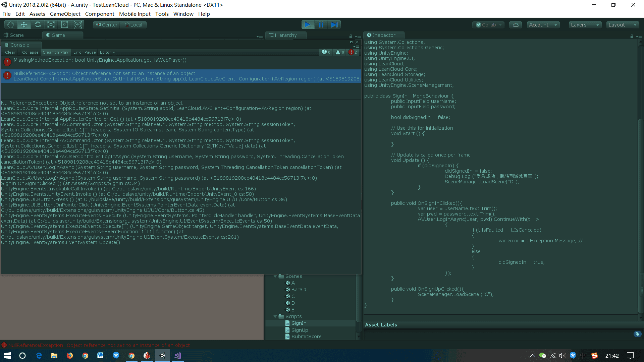The image size is (644, 362).
Task: Open the GameObject menu
Action: 65,14
